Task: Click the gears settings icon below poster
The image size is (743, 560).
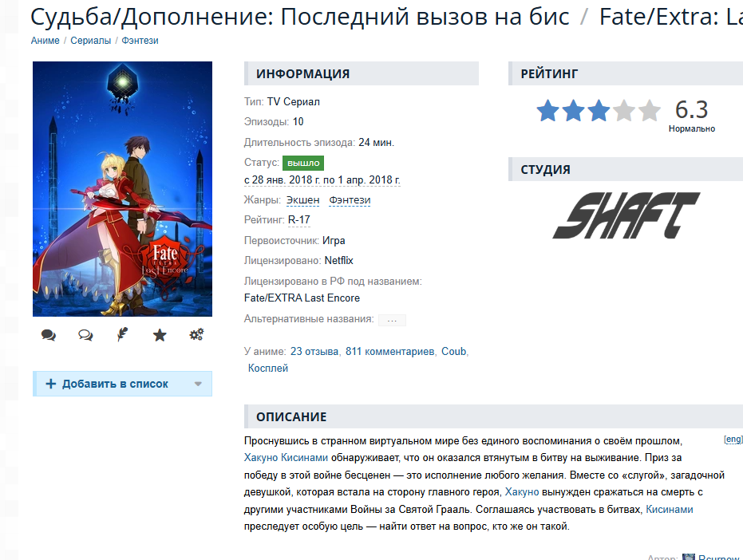Action: coord(196,334)
